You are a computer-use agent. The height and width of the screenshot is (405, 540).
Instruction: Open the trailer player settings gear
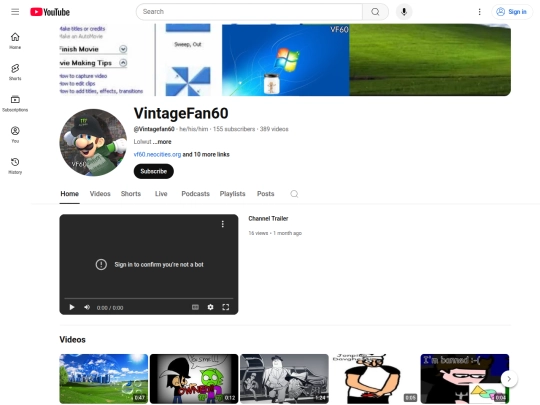click(210, 307)
